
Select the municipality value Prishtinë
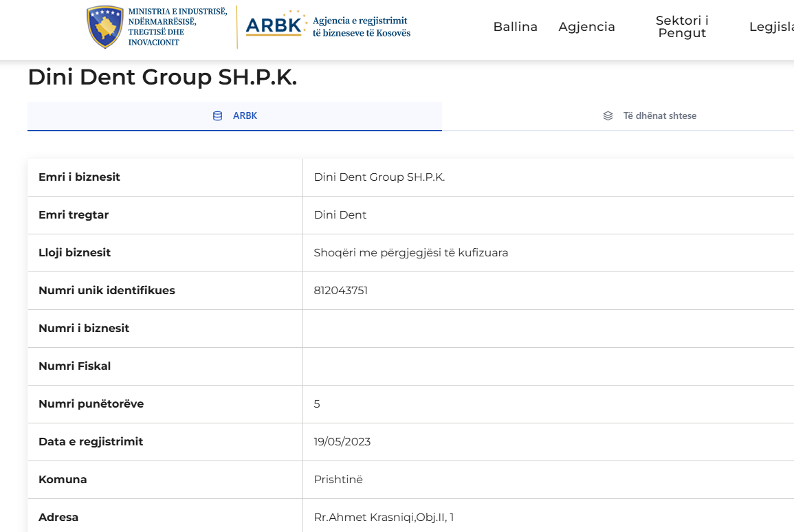(338, 479)
